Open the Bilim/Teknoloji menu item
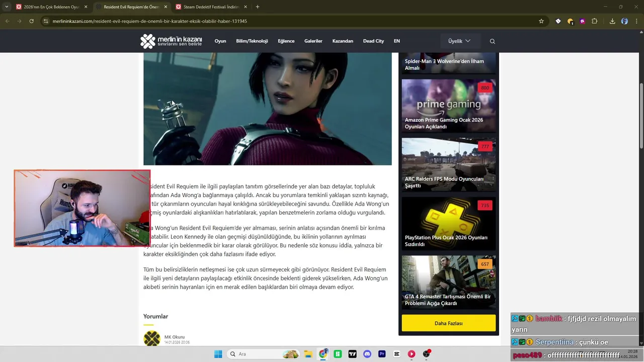The height and width of the screenshot is (362, 644). (x=252, y=41)
